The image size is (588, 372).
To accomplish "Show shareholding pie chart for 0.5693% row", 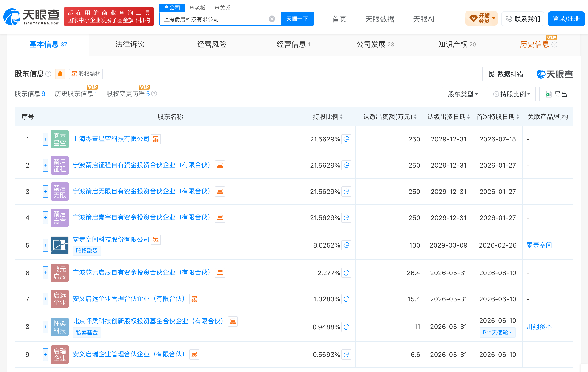I will [x=346, y=354].
